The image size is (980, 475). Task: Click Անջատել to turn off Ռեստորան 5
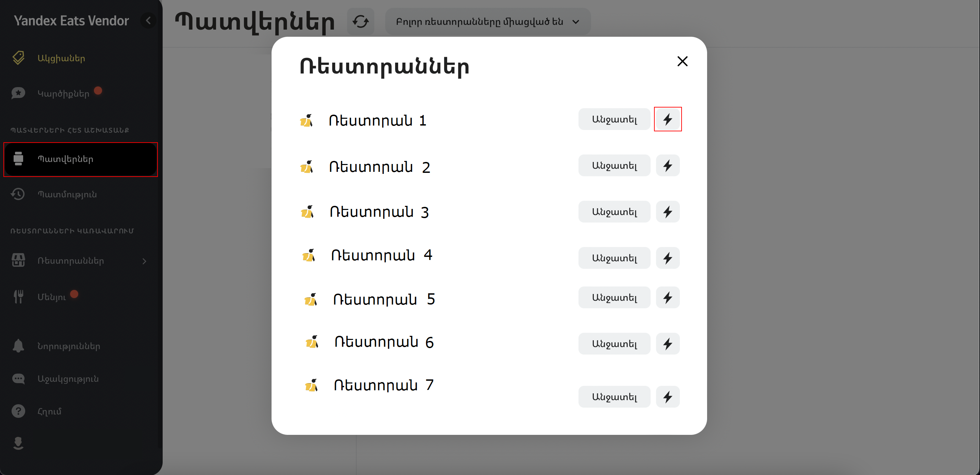coord(614,298)
